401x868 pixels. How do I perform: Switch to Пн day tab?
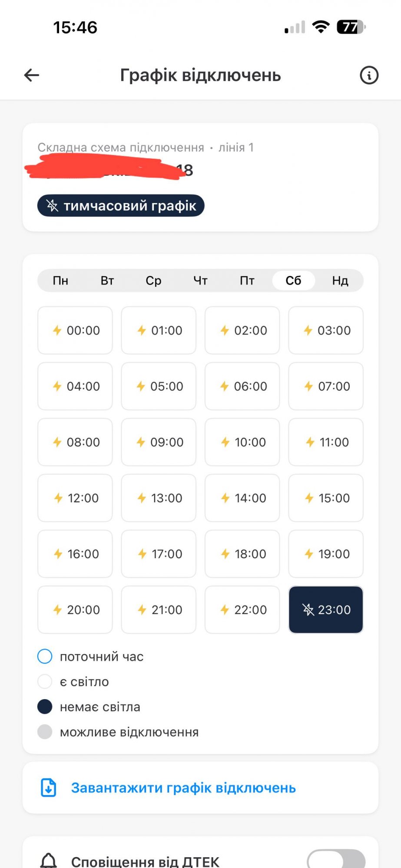[60, 281]
